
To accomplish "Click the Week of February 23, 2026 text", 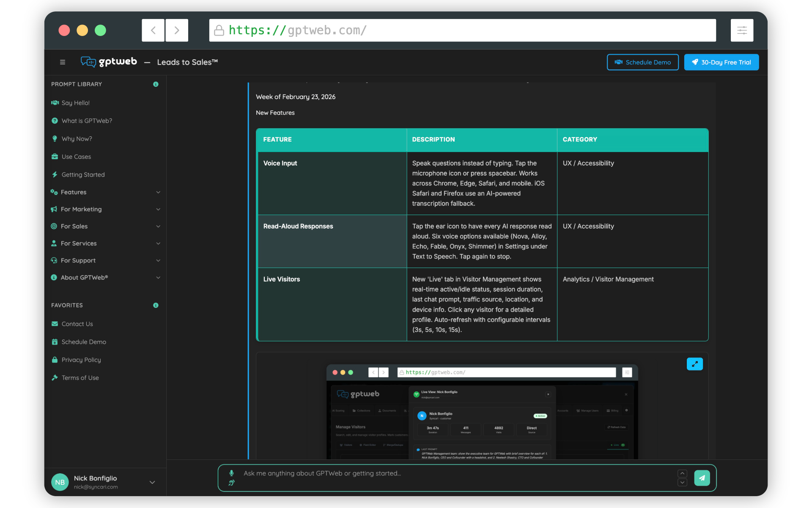I will tap(296, 97).
